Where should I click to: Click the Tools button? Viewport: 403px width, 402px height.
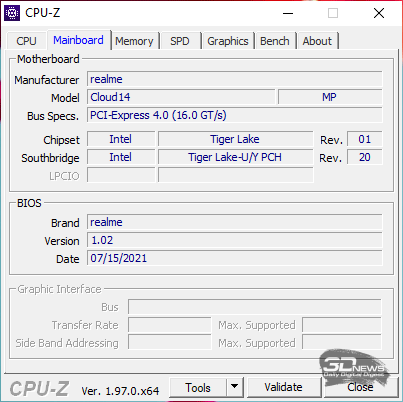click(x=198, y=387)
